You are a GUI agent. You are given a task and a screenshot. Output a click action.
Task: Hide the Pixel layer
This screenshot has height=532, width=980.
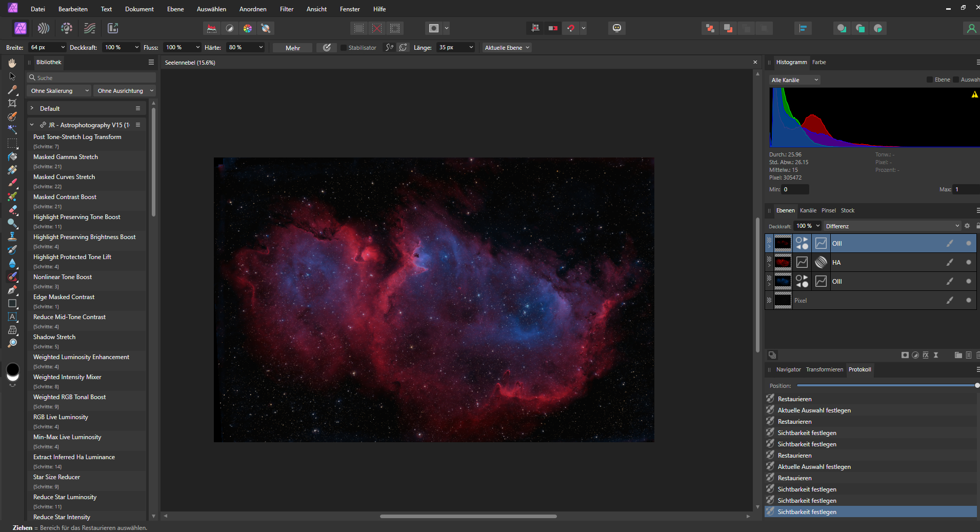pos(968,300)
